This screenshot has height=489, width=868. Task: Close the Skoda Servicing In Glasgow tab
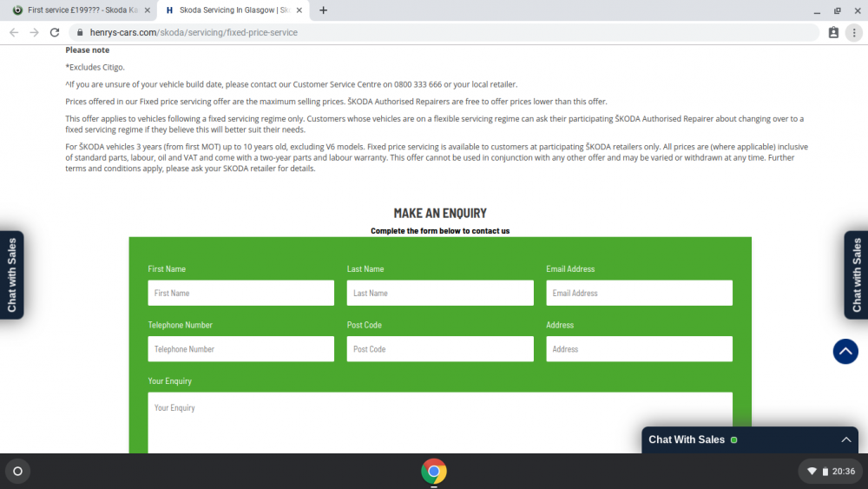pyautogui.click(x=299, y=10)
